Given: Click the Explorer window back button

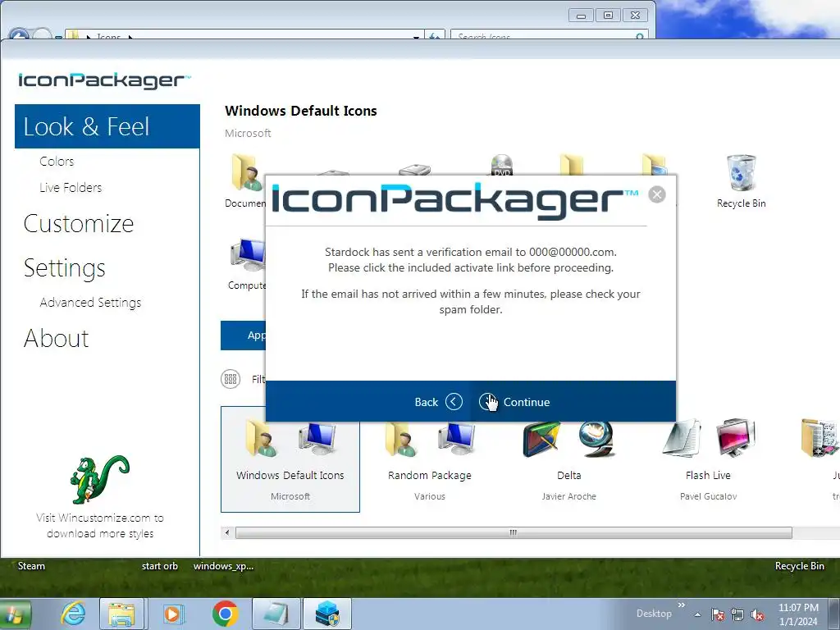Looking at the screenshot, I should tap(20, 34).
